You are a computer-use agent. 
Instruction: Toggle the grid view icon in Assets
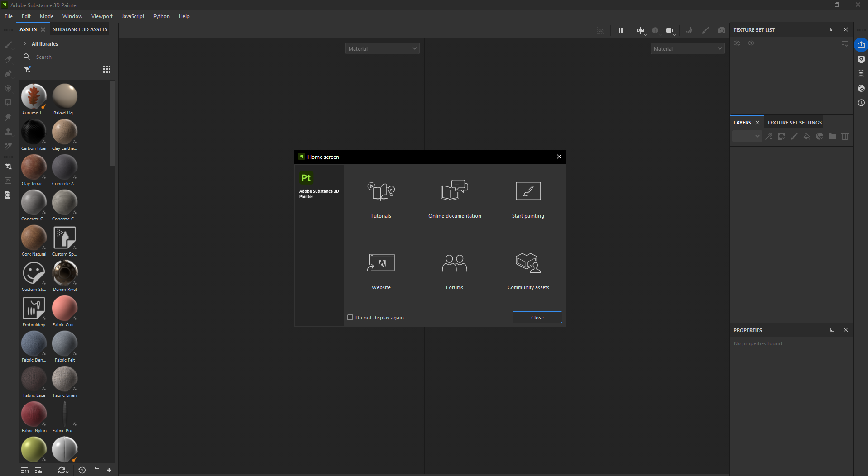(107, 69)
